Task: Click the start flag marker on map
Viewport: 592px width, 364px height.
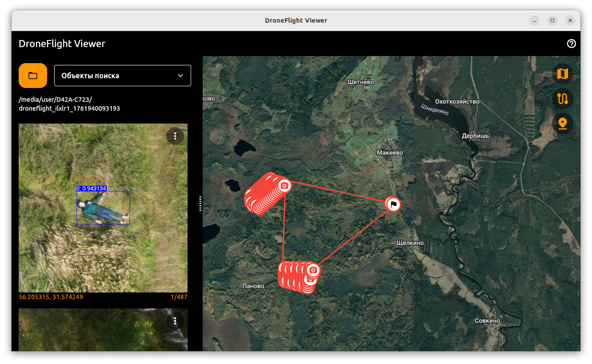Action: [393, 204]
